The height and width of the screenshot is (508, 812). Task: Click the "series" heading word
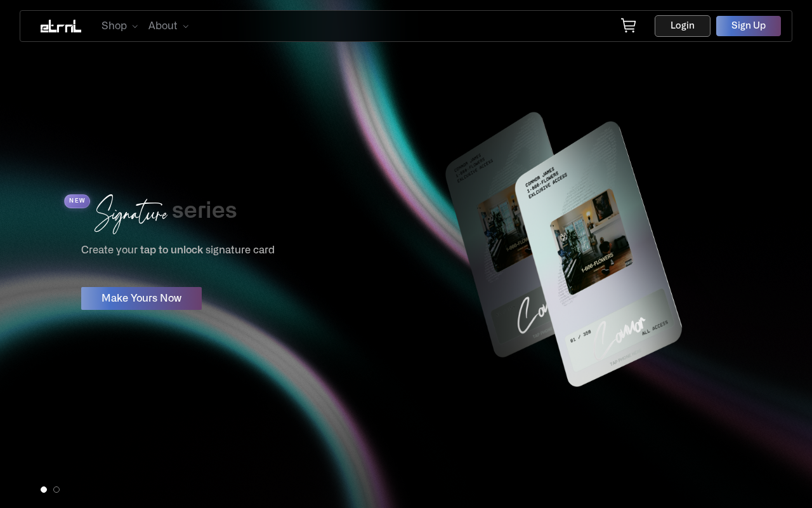(x=204, y=211)
